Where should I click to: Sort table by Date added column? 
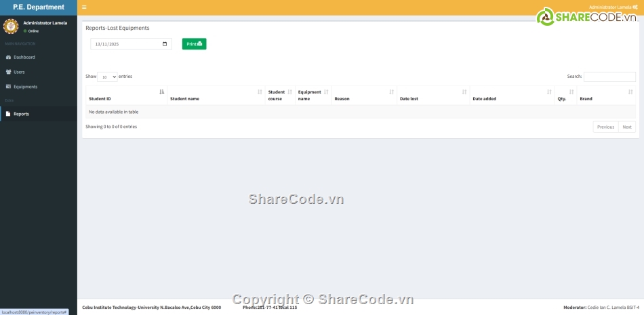511,98
